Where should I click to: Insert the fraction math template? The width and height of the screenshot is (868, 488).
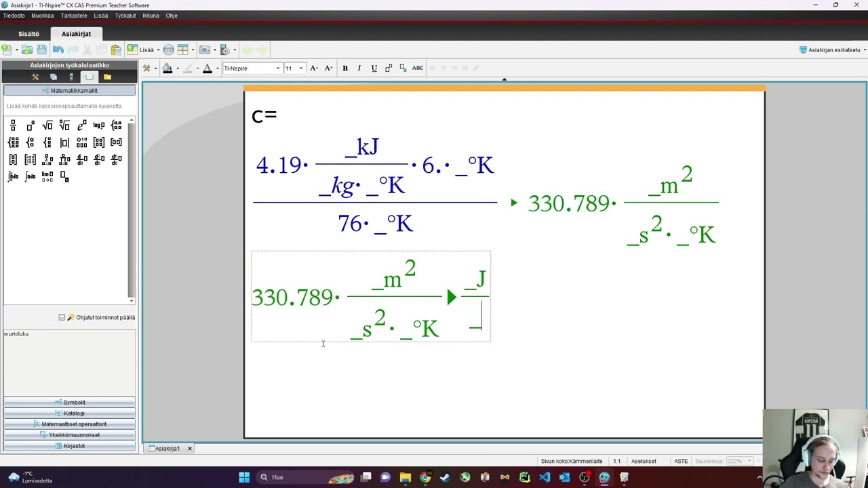[x=13, y=125]
